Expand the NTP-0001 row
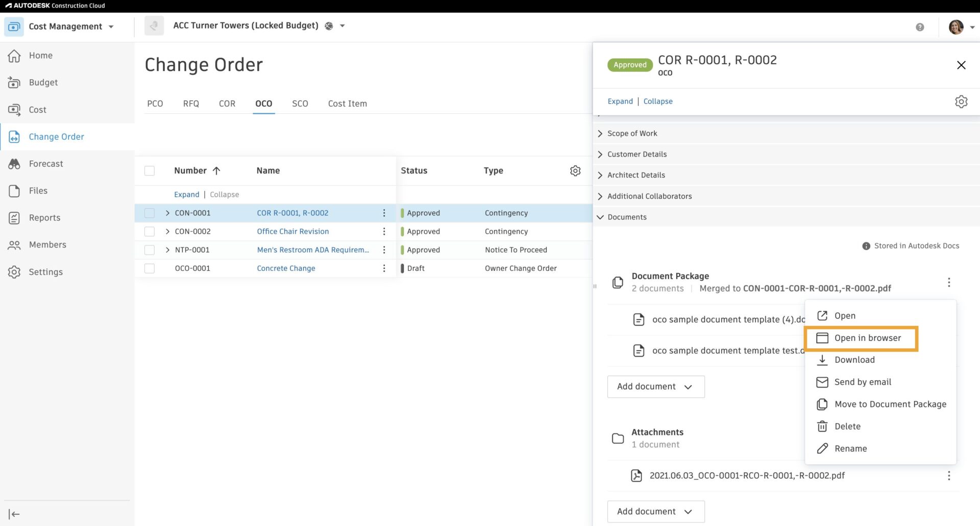The height and width of the screenshot is (526, 980). [167, 250]
